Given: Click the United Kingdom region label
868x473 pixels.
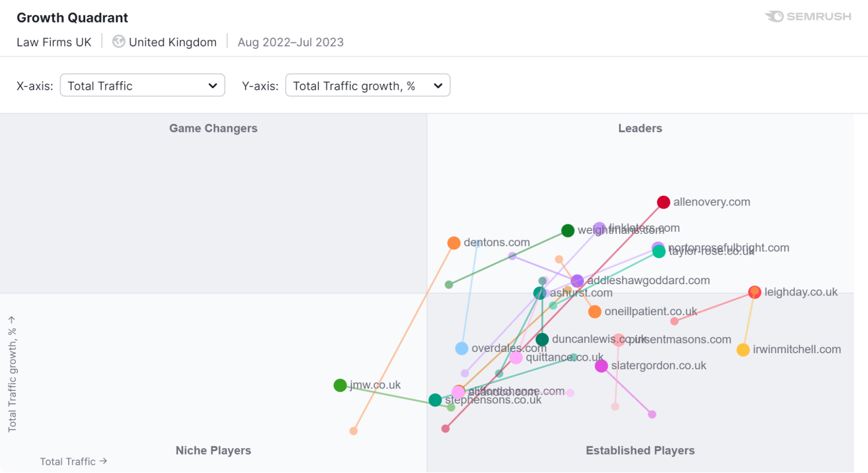Looking at the screenshot, I should pos(173,42).
